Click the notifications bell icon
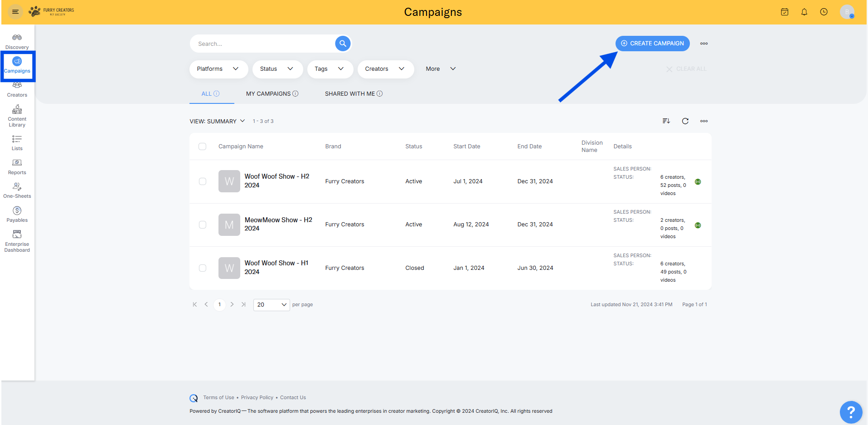Viewport: 868px width, 425px height. coord(804,12)
